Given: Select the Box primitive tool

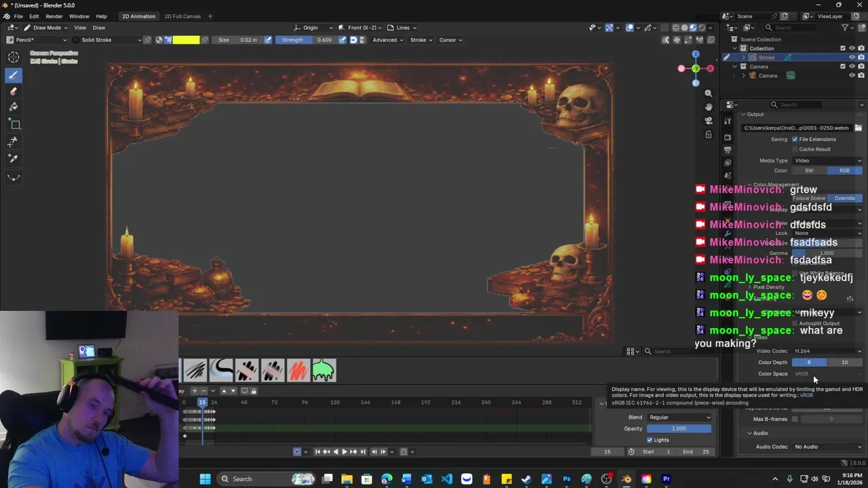Looking at the screenshot, I should pos(14,125).
